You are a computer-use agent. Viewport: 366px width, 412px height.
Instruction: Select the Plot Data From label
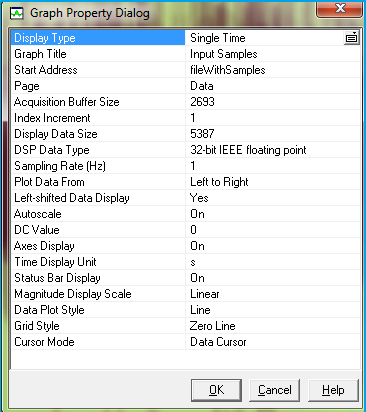49,182
